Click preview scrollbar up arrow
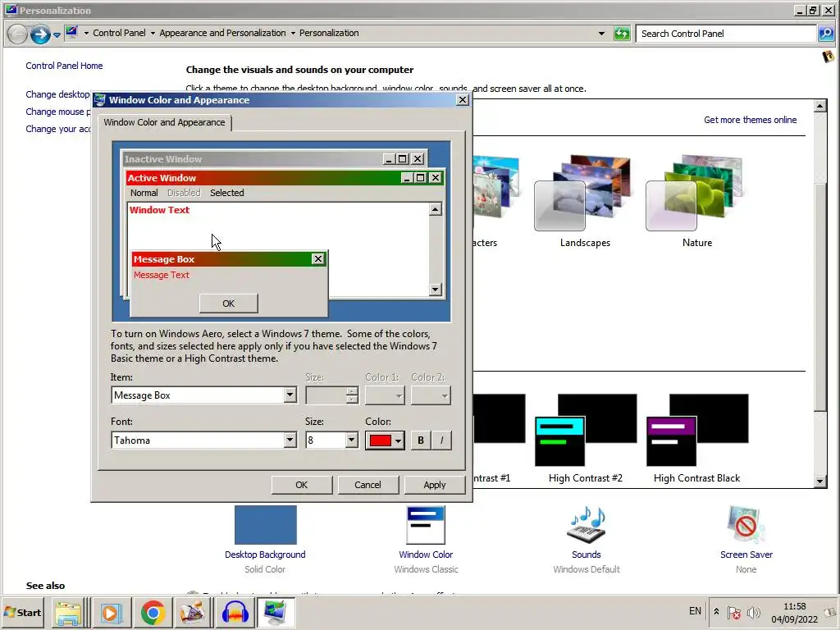The width and height of the screenshot is (840, 630). [x=436, y=209]
